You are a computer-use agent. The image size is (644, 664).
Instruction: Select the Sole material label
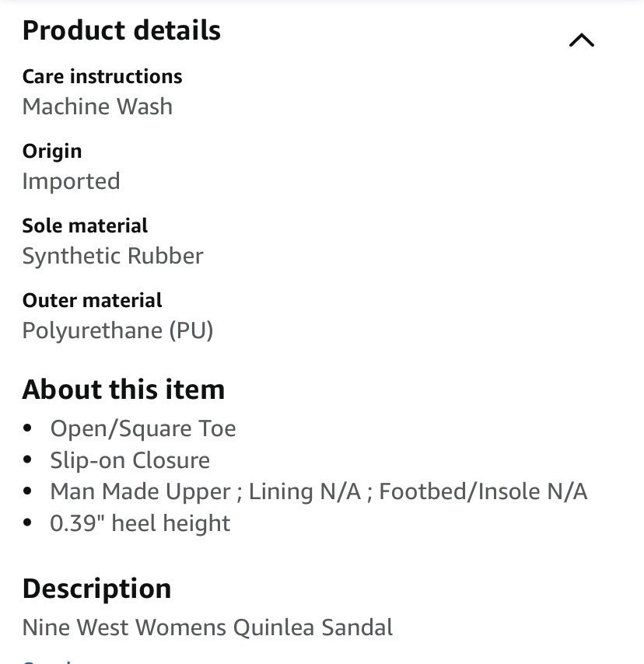click(85, 225)
